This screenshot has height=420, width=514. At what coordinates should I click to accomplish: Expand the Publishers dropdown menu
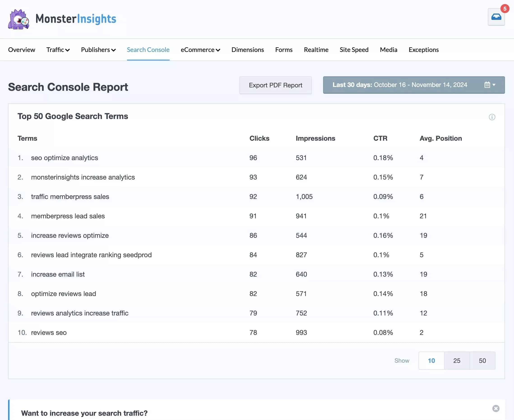pos(98,50)
